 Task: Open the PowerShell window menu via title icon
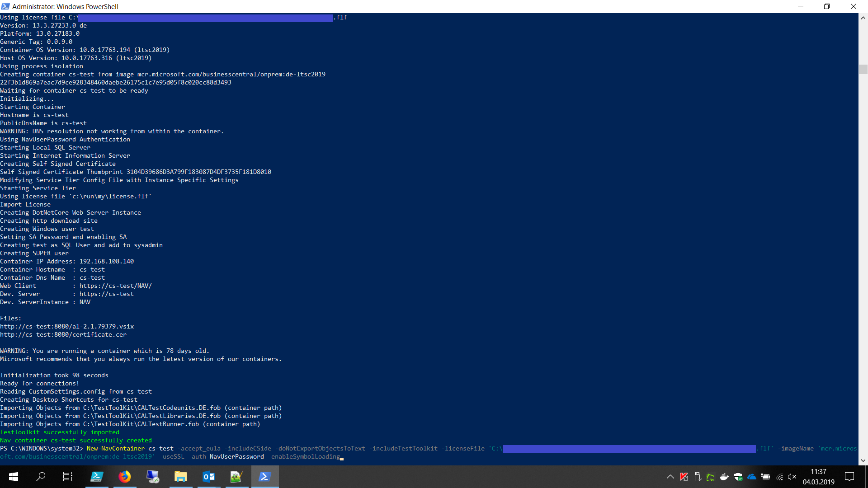pyautogui.click(x=5, y=6)
